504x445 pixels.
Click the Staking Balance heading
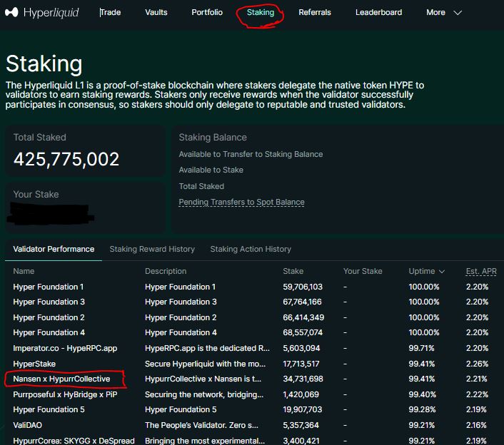tap(213, 138)
